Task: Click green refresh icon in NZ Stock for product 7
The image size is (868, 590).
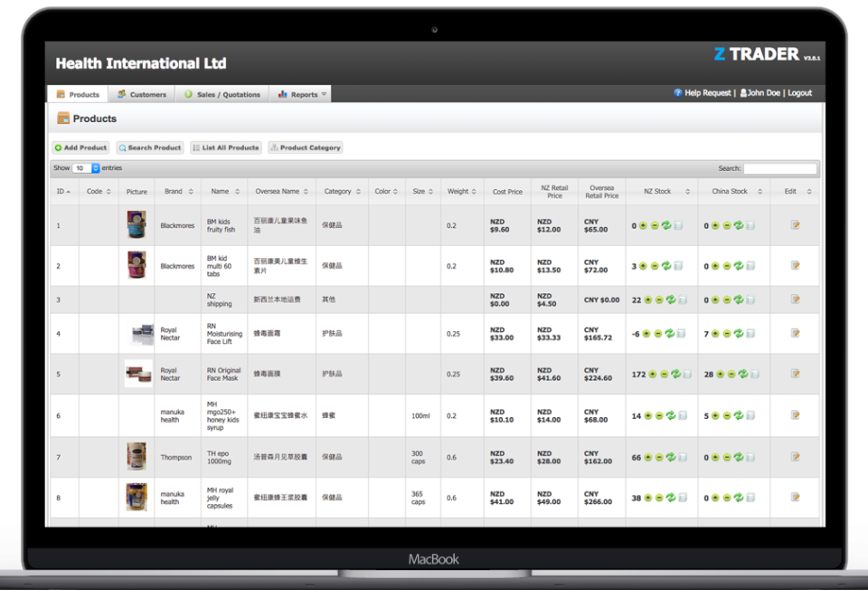Action: (x=672, y=457)
